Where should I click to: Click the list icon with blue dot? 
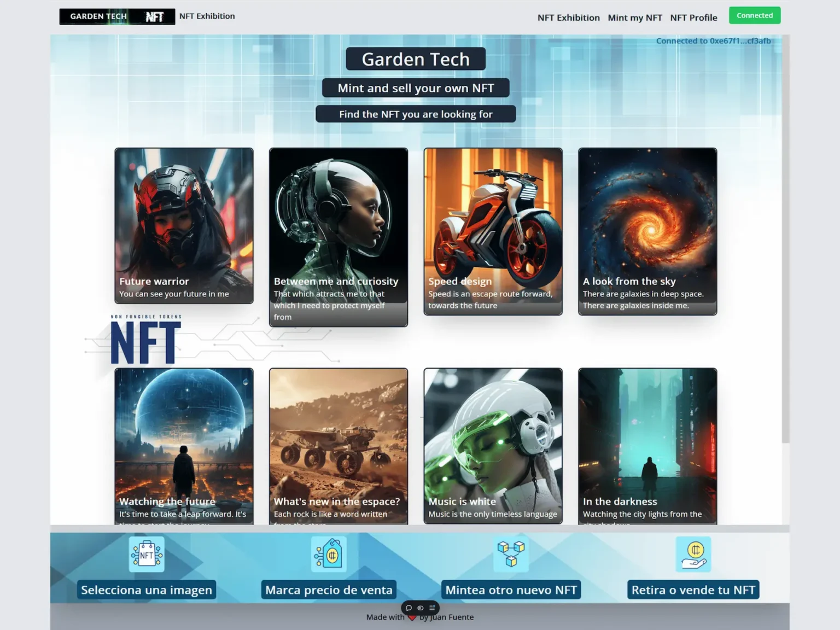(431, 608)
